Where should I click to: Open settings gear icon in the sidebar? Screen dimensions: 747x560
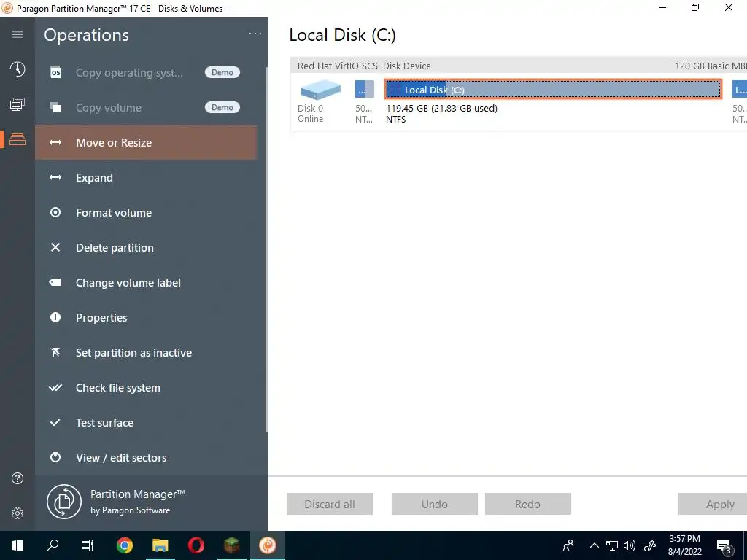pos(18,513)
